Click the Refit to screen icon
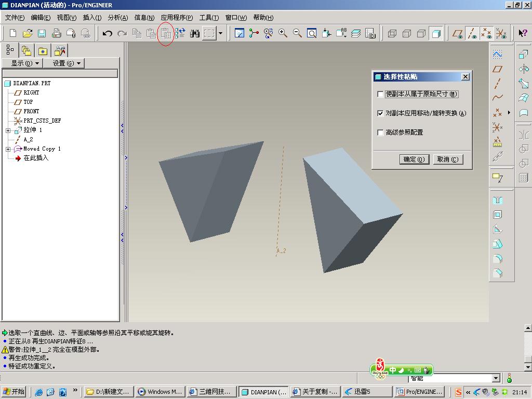532x399 pixels. coord(312,33)
